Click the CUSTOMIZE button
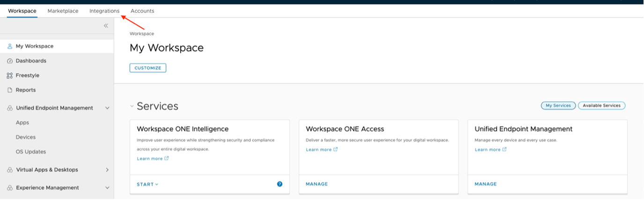 tap(148, 68)
